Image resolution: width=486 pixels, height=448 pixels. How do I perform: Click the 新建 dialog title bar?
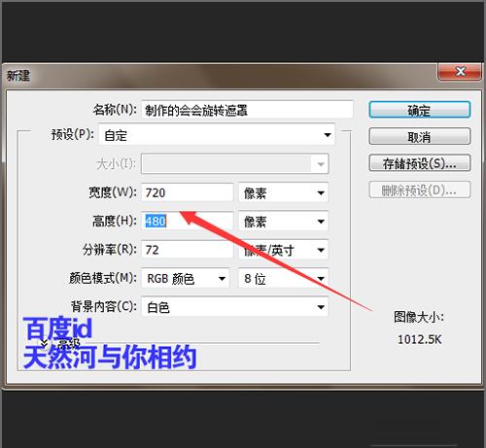tap(221, 76)
